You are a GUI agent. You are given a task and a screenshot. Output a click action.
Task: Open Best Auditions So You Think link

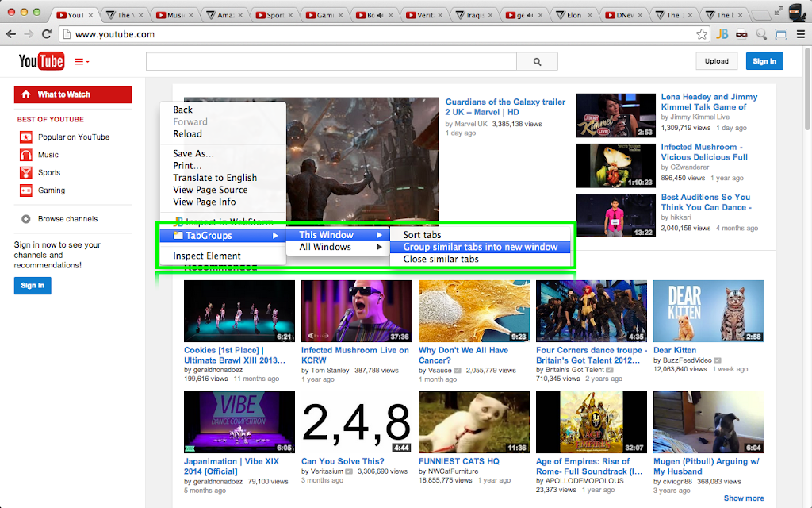(x=706, y=202)
